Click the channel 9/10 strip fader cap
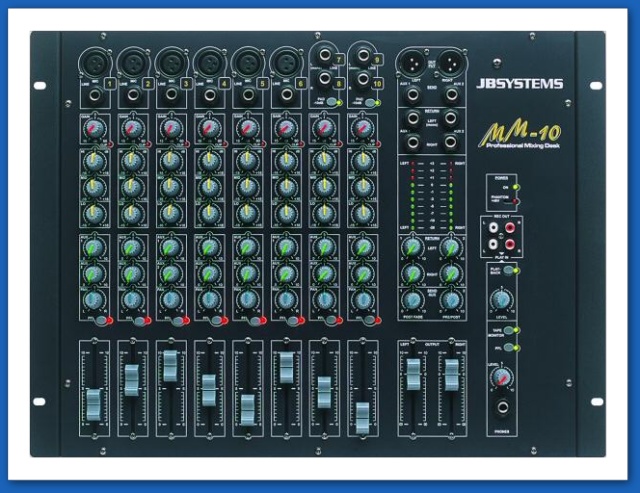This screenshot has height=493, width=640. point(362,418)
